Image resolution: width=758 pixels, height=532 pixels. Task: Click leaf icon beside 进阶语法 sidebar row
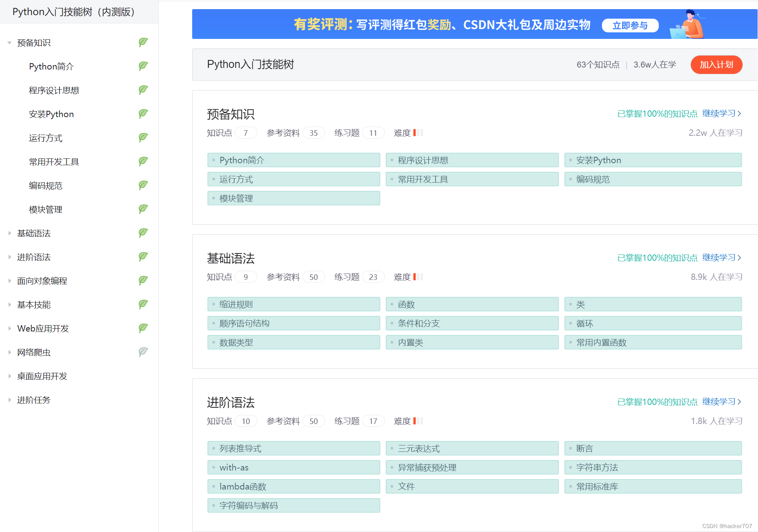coord(143,256)
